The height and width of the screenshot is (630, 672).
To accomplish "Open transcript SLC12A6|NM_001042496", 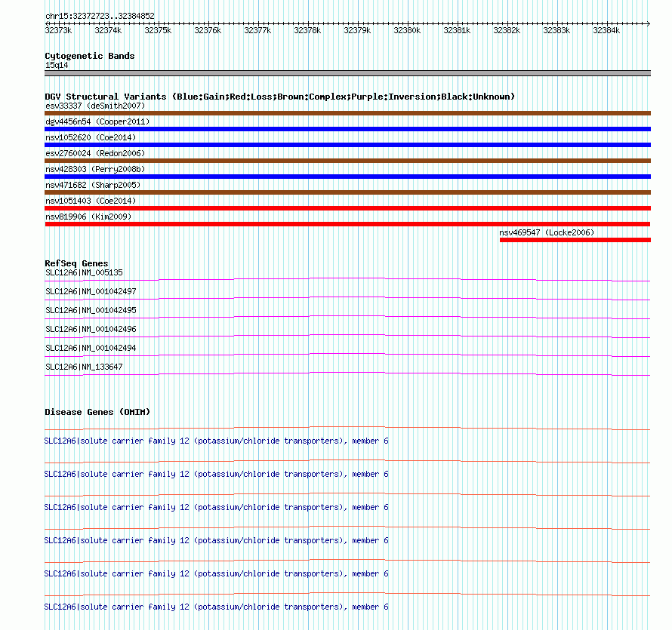I will pos(91,329).
